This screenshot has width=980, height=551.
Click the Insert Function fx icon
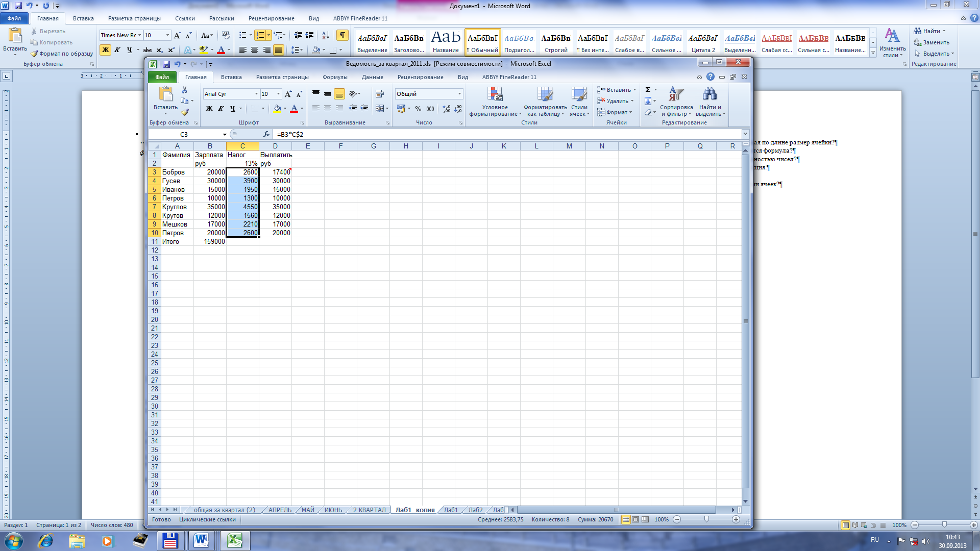[x=266, y=134]
